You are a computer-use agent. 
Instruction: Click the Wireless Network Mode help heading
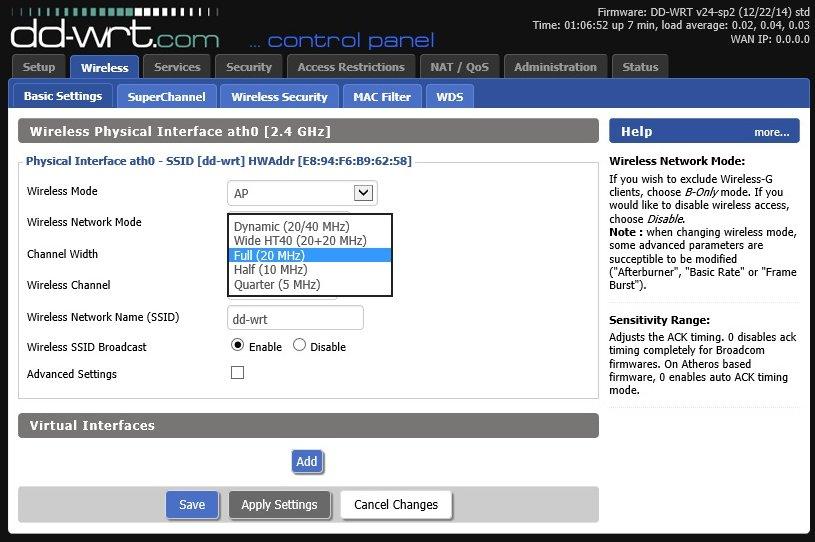pos(677,161)
